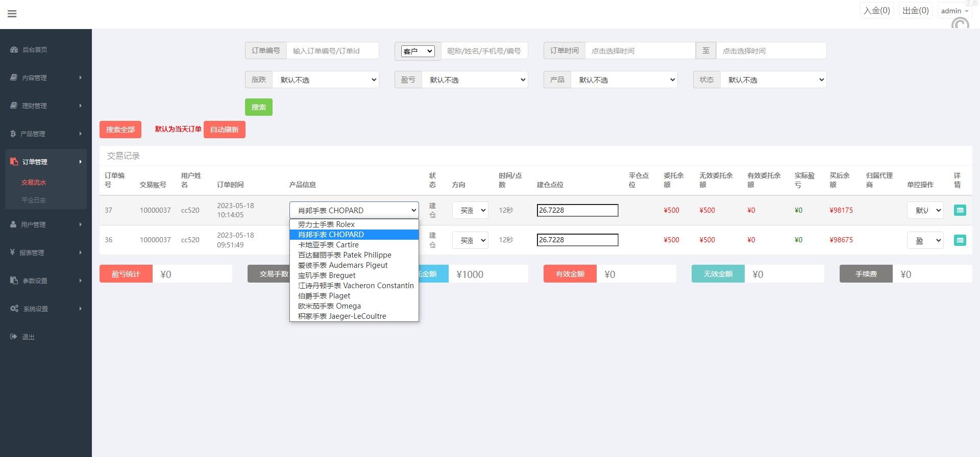Expand the 报表管理 sidebar menu
Image resolution: width=980 pixels, height=457 pixels.
46,252
